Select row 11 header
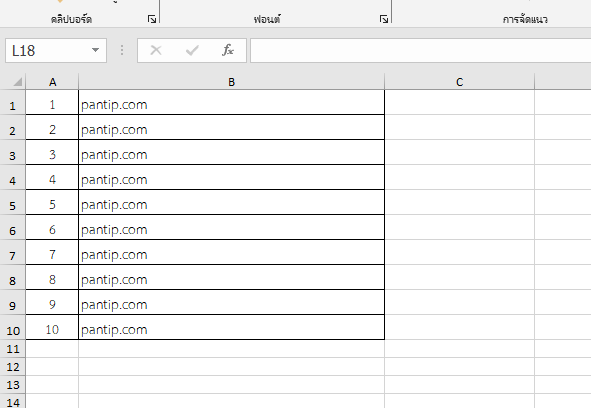 click(12, 349)
